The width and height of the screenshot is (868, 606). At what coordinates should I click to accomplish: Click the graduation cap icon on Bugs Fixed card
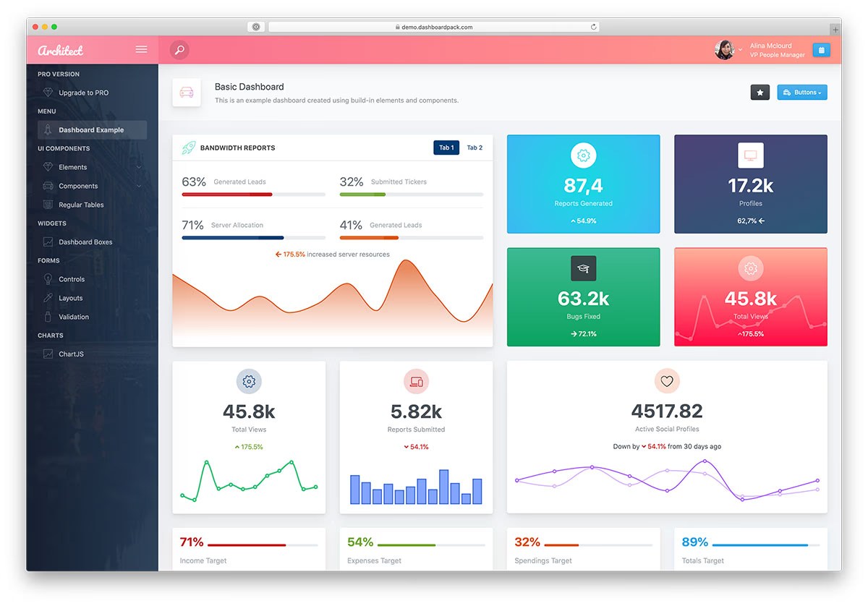[x=583, y=268]
